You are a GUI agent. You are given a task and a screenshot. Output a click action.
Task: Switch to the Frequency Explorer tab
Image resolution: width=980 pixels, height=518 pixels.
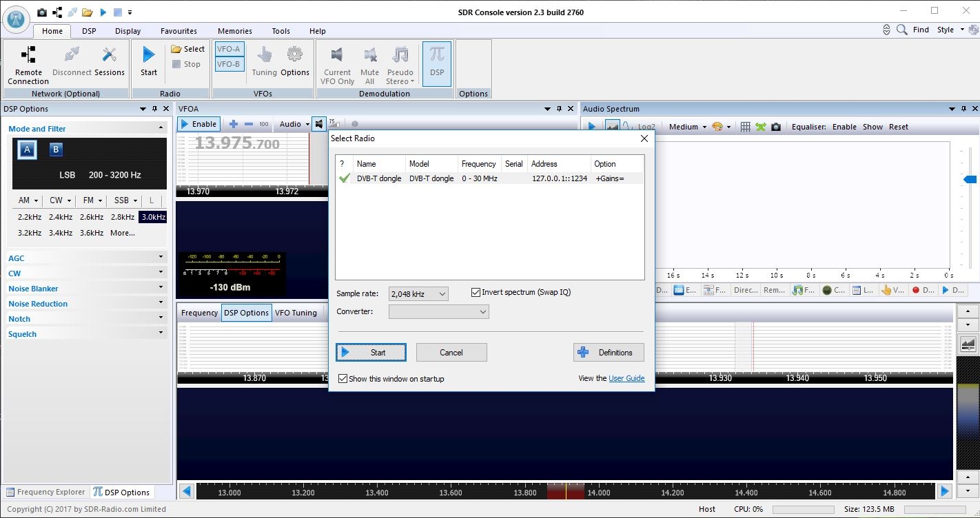coord(45,492)
